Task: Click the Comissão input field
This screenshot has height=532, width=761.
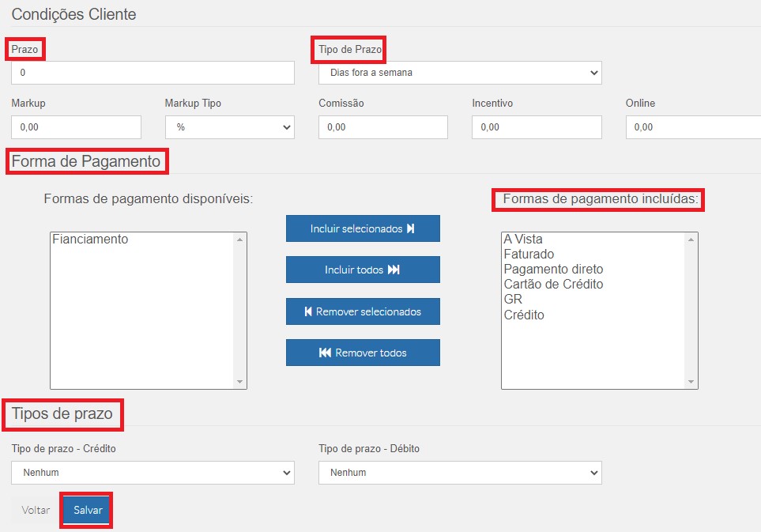Action: [x=383, y=127]
